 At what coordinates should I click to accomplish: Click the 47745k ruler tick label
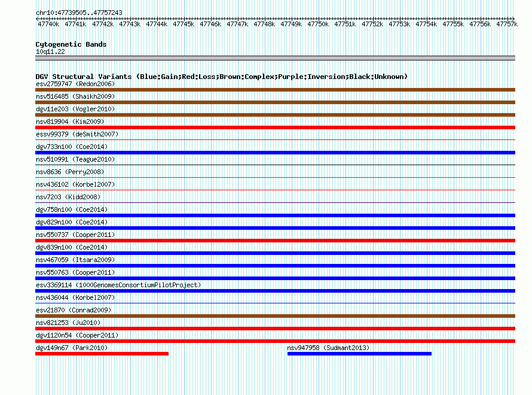pos(184,24)
